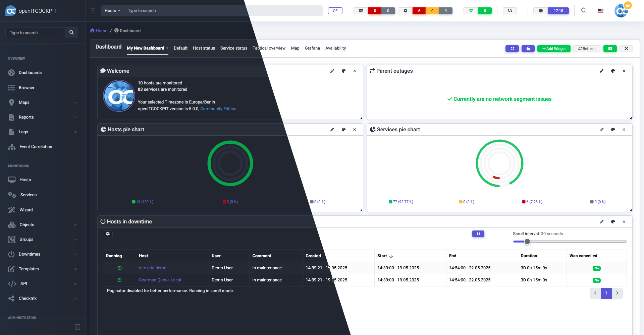Screen dimensions: 644x335
Task: Go to Home via breadcrumb
Action: pyautogui.click(x=99, y=30)
